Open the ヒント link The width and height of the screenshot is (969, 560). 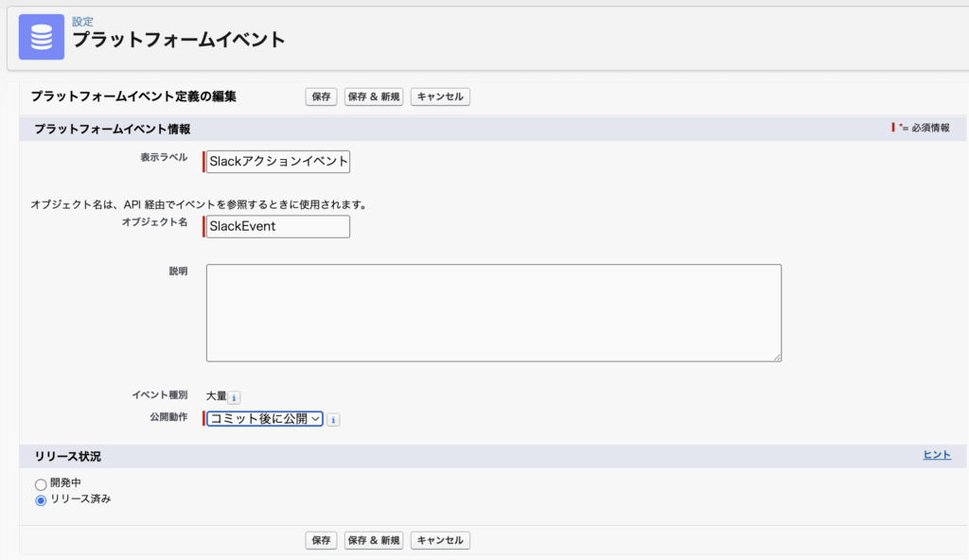(x=937, y=455)
